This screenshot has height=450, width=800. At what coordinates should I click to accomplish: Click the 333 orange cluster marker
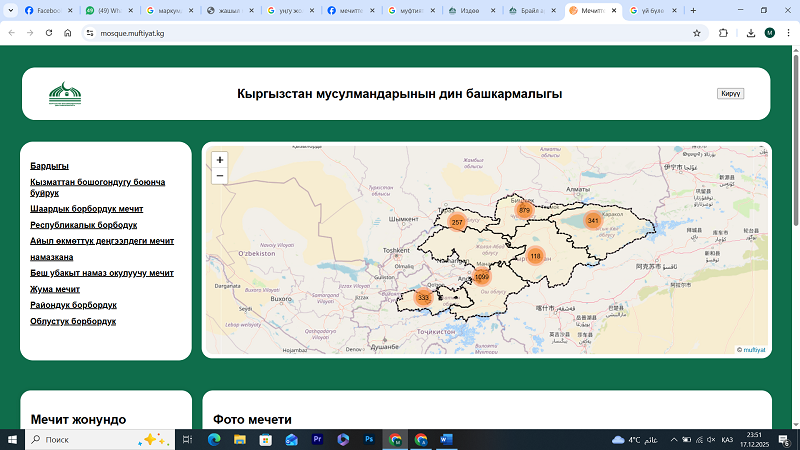[x=423, y=297]
